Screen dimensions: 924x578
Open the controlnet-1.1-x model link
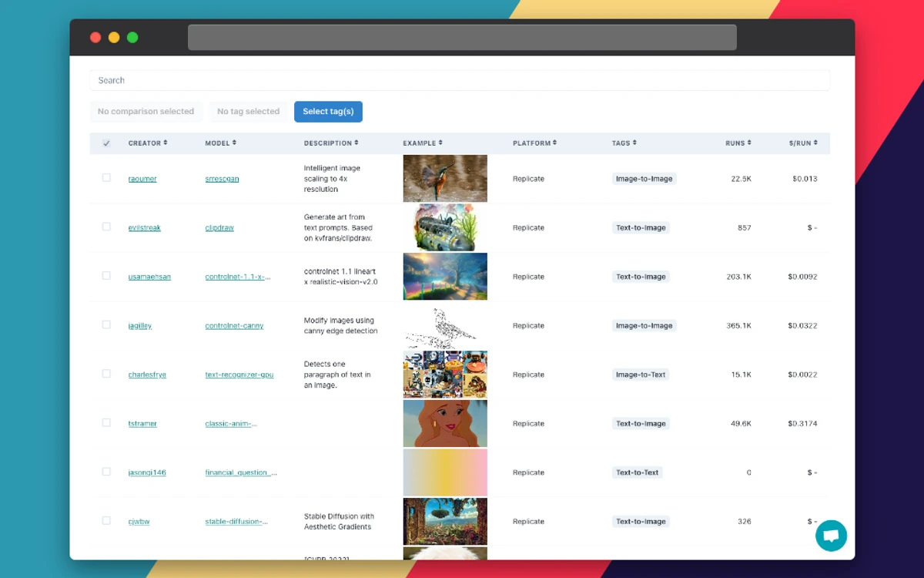click(238, 277)
